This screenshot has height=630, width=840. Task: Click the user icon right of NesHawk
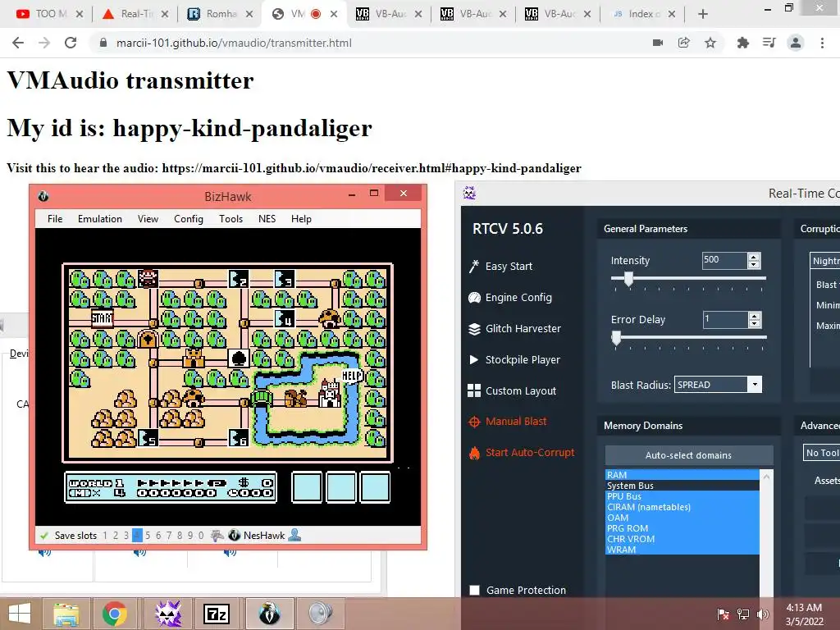pos(294,535)
